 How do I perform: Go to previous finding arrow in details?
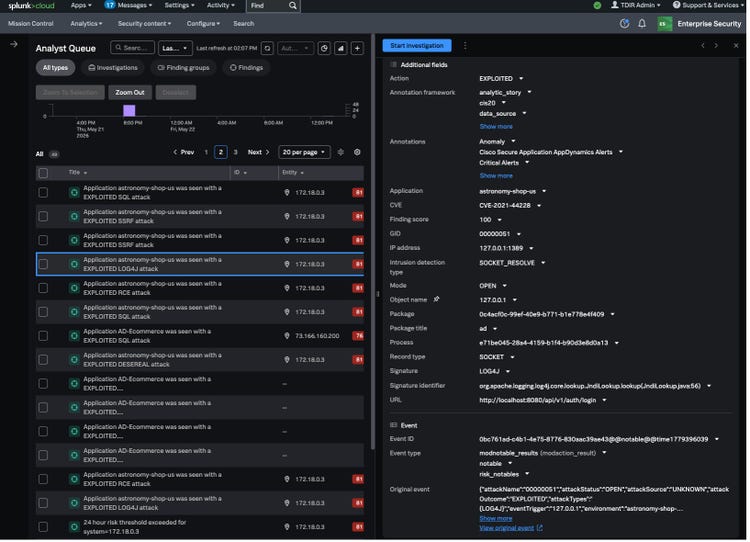pyautogui.click(x=704, y=45)
